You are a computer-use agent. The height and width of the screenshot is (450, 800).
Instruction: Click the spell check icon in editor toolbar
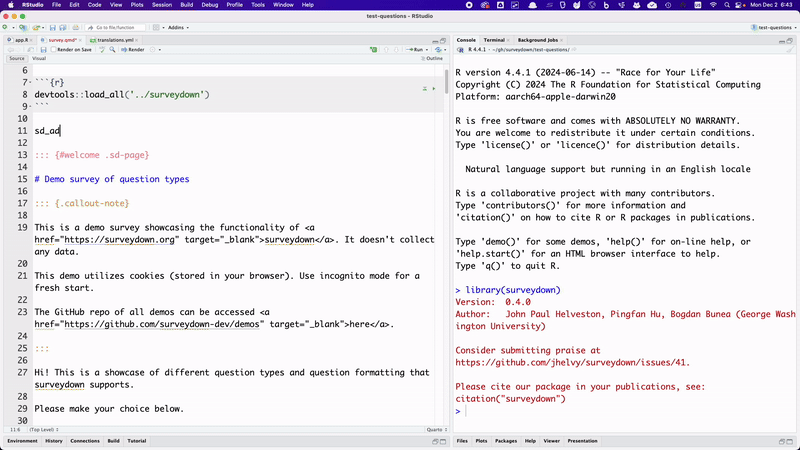[x=102, y=49]
